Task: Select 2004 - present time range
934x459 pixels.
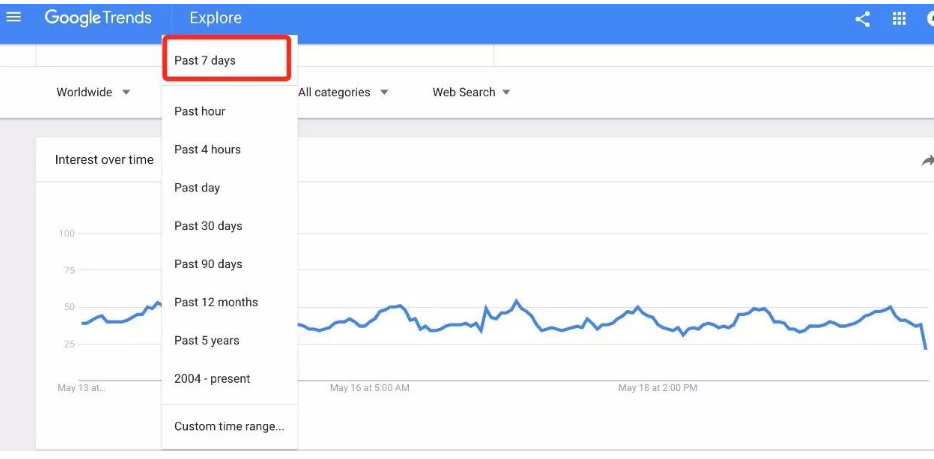Action: 212,378
